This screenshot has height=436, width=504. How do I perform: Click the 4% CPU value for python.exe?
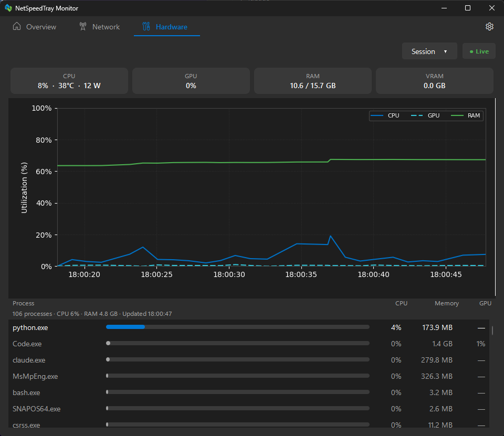coord(396,328)
